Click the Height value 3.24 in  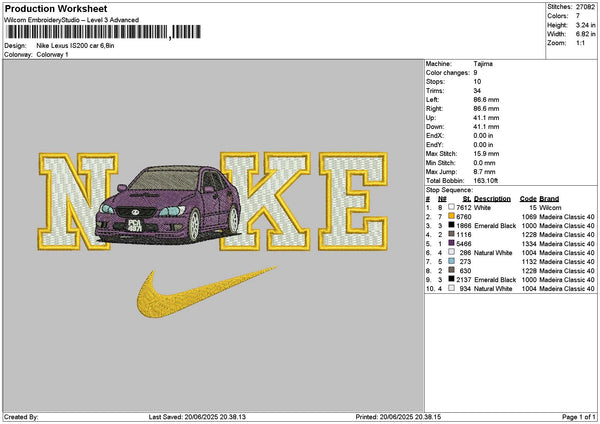point(585,25)
